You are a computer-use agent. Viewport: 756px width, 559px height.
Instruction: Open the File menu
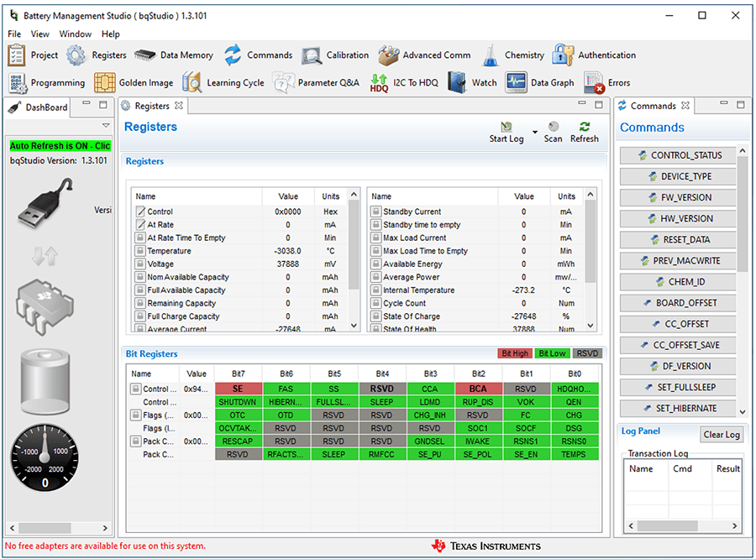tap(14, 34)
